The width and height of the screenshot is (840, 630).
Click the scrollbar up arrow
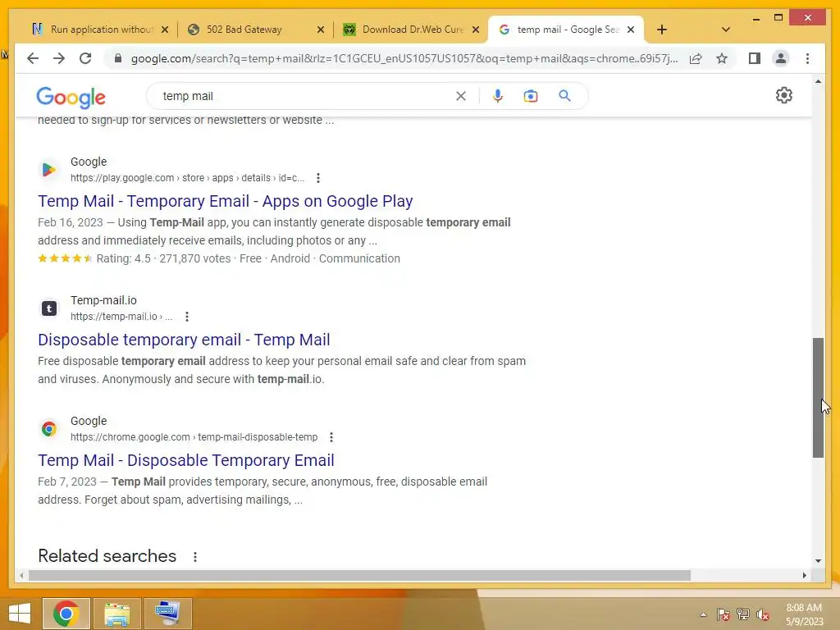pos(818,81)
